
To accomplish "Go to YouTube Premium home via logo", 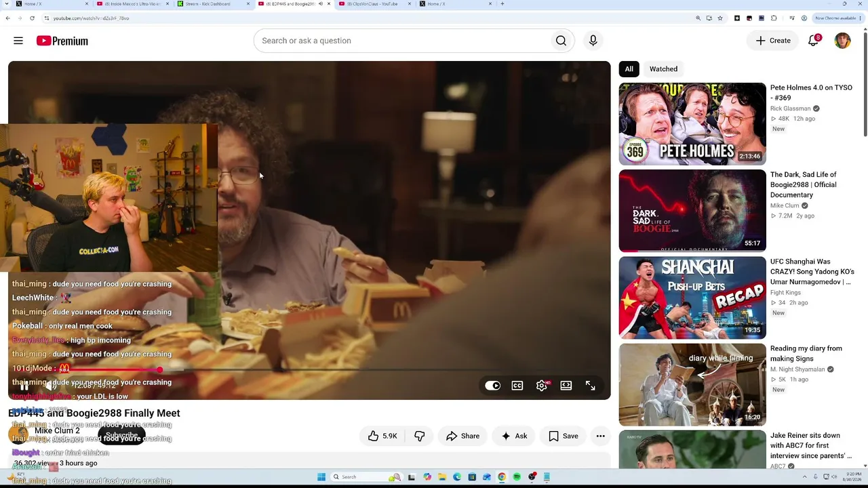I will [62, 41].
